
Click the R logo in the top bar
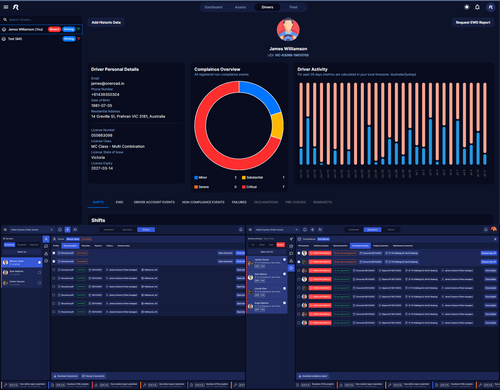[16, 7]
